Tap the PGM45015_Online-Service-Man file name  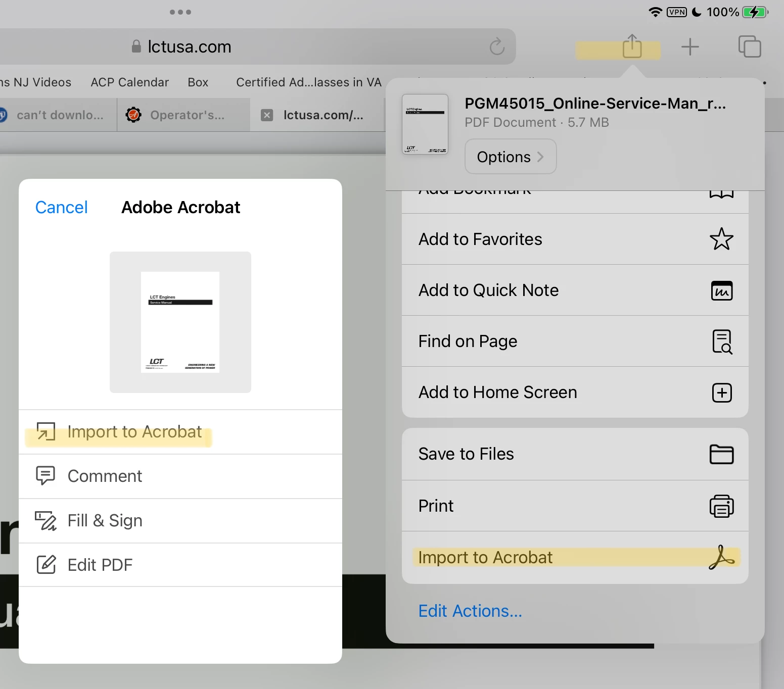pyautogui.click(x=595, y=104)
